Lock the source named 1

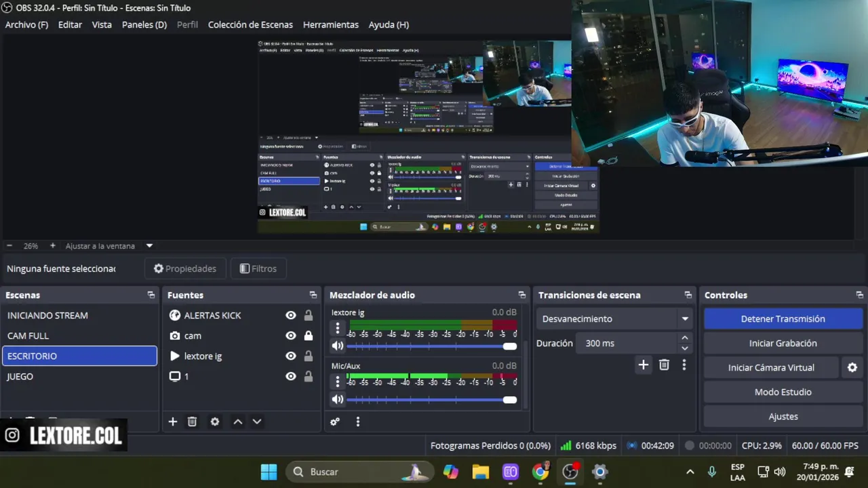pos(309,376)
